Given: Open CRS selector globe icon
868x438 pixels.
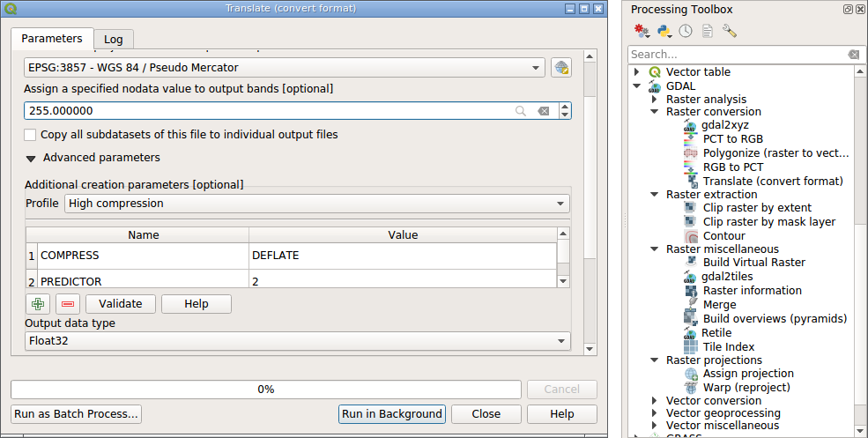Looking at the screenshot, I should pyautogui.click(x=561, y=68).
